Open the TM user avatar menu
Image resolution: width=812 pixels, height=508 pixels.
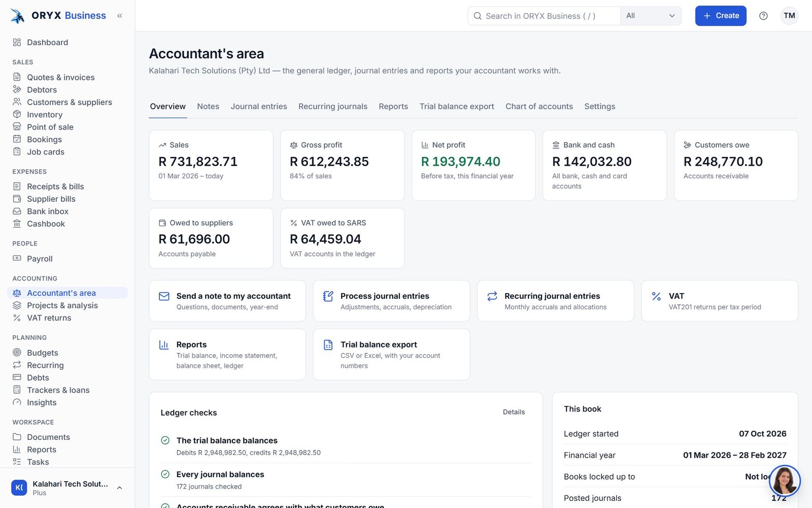point(789,16)
